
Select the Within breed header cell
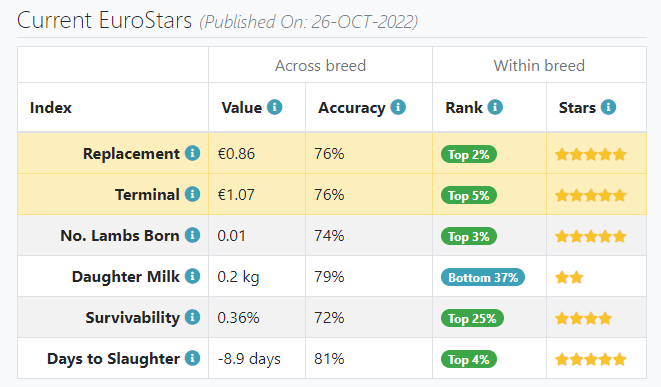[x=539, y=65]
